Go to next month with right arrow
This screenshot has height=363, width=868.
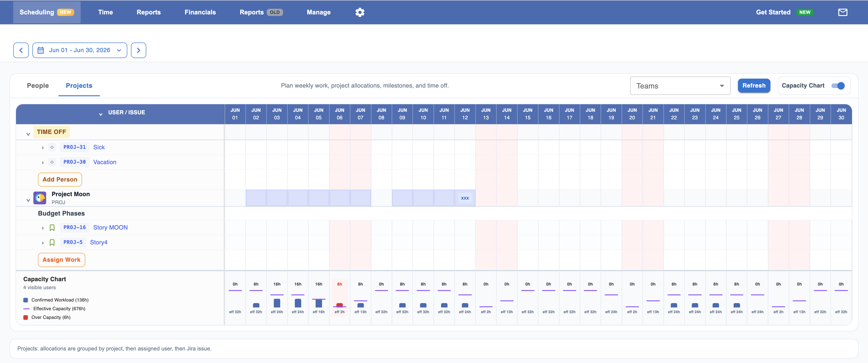pos(138,50)
